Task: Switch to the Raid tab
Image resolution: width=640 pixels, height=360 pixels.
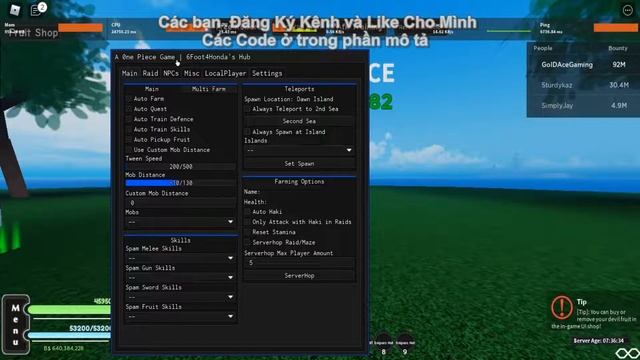Action: coord(150,73)
